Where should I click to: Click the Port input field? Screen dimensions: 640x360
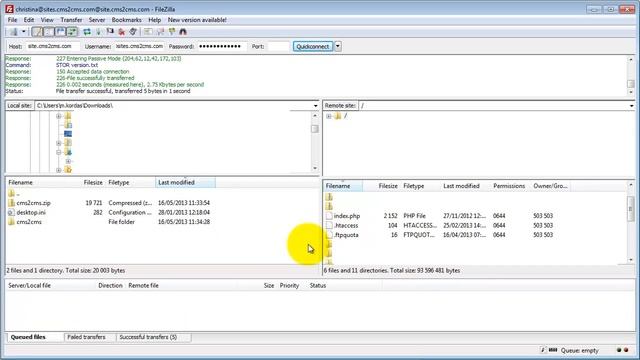[x=278, y=47]
